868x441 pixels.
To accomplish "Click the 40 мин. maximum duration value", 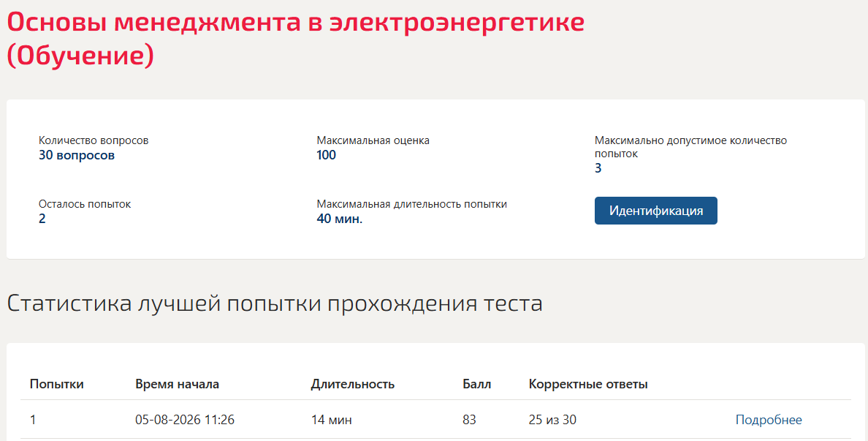I will (339, 219).
